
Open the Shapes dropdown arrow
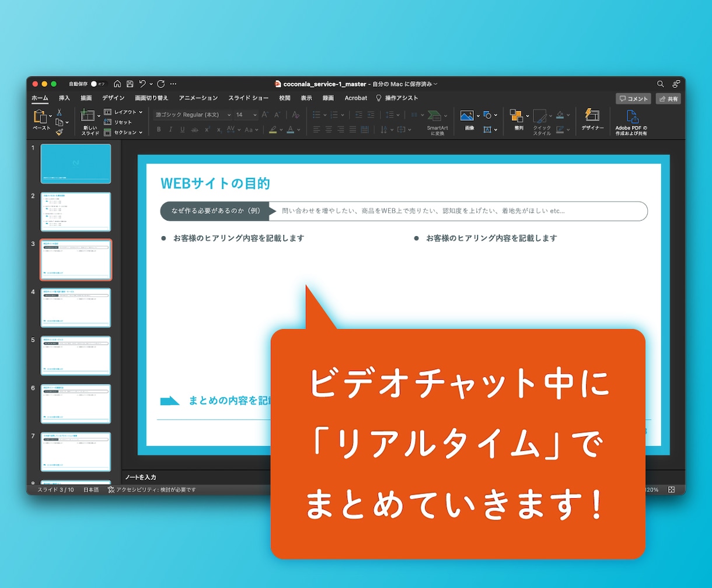[x=496, y=115]
